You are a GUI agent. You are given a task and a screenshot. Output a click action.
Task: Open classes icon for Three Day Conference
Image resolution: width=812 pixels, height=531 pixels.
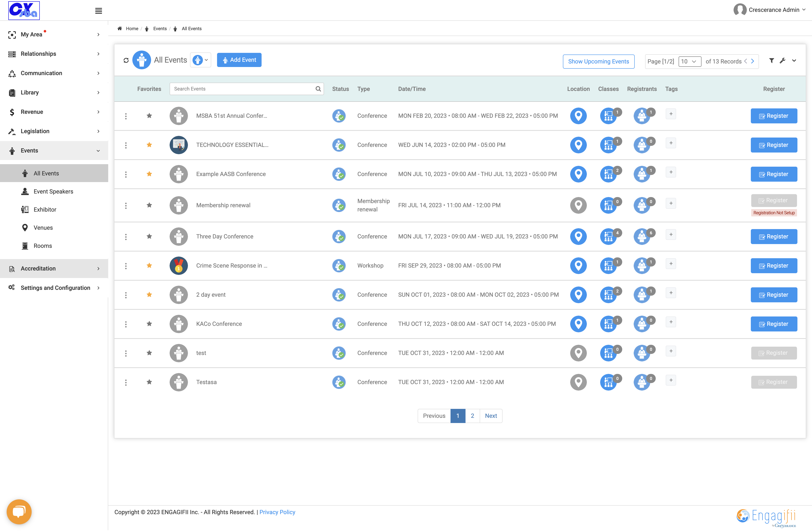point(609,236)
